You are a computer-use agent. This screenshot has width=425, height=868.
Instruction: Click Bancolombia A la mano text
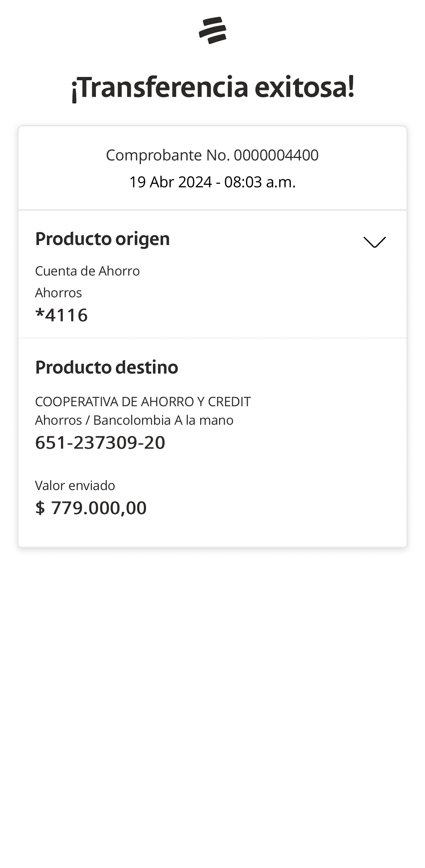pyautogui.click(x=163, y=420)
